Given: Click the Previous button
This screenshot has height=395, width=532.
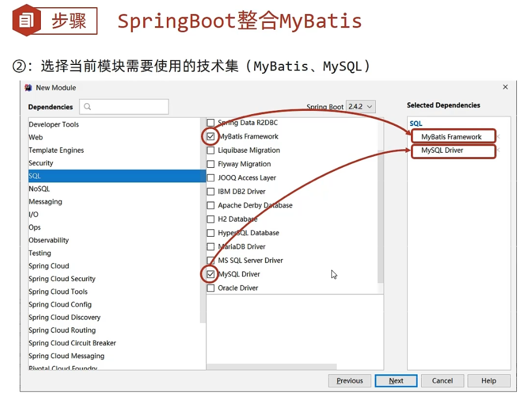Looking at the screenshot, I should 350,381.
